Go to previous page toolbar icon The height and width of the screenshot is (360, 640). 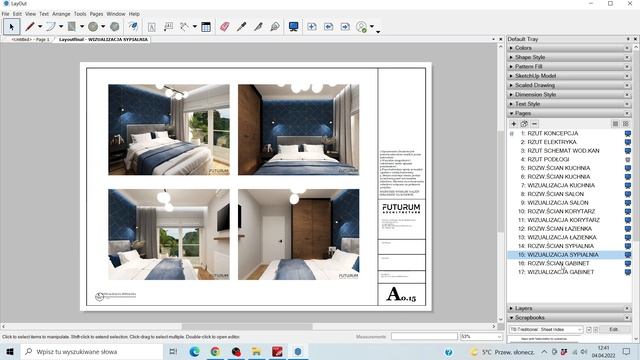pos(329,27)
